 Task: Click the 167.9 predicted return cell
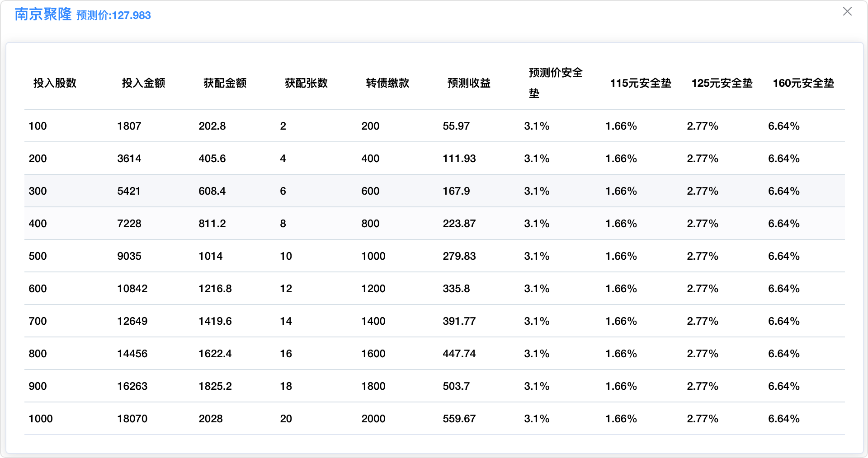456,191
